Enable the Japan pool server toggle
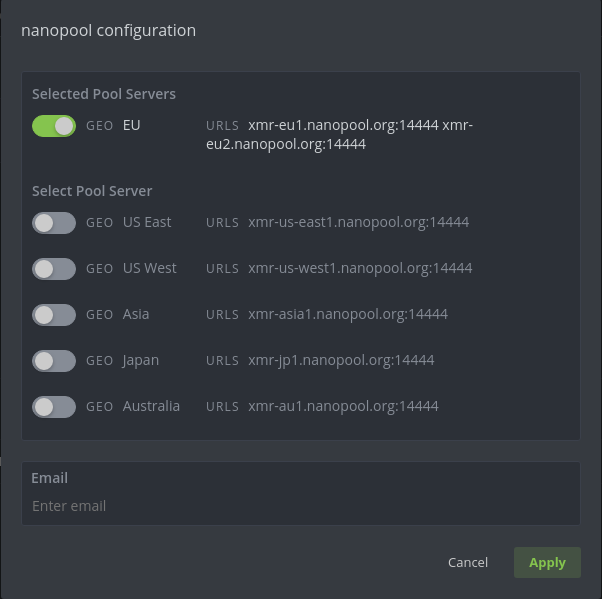This screenshot has width=602, height=599. click(x=54, y=361)
